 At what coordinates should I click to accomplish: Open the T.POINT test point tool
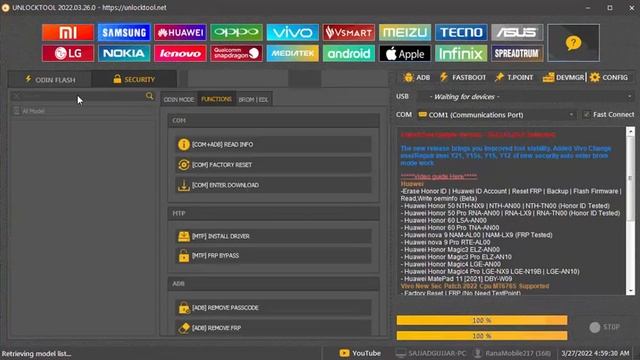click(x=513, y=77)
